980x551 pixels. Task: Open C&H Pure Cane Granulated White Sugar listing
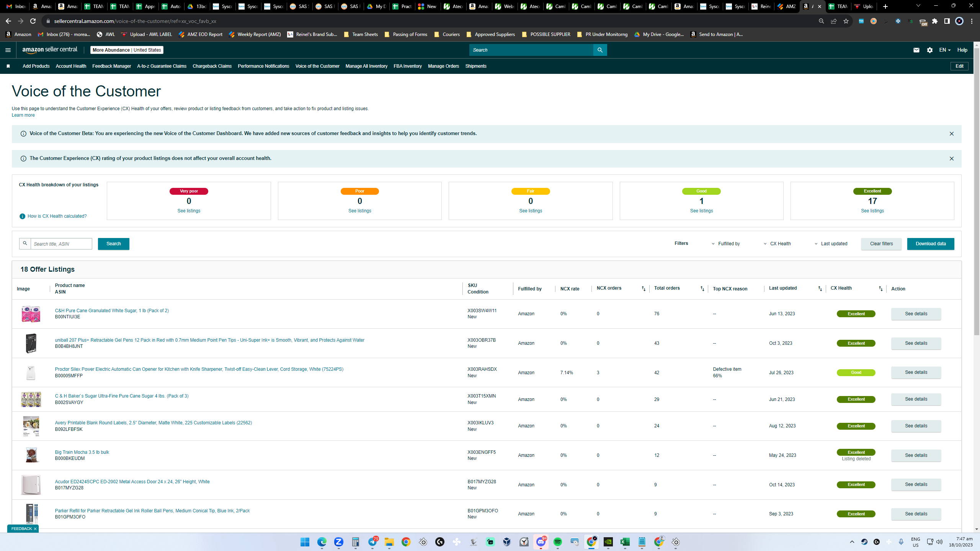[x=112, y=311]
